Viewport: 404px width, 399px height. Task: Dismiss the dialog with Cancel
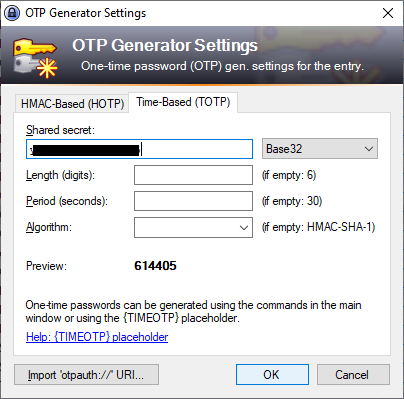pyautogui.click(x=353, y=375)
